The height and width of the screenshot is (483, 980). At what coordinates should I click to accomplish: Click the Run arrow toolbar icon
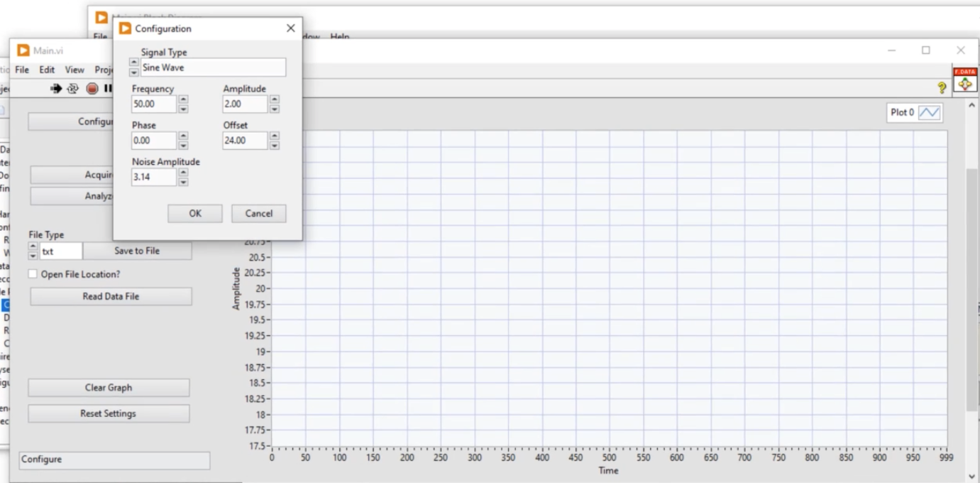pos(56,89)
